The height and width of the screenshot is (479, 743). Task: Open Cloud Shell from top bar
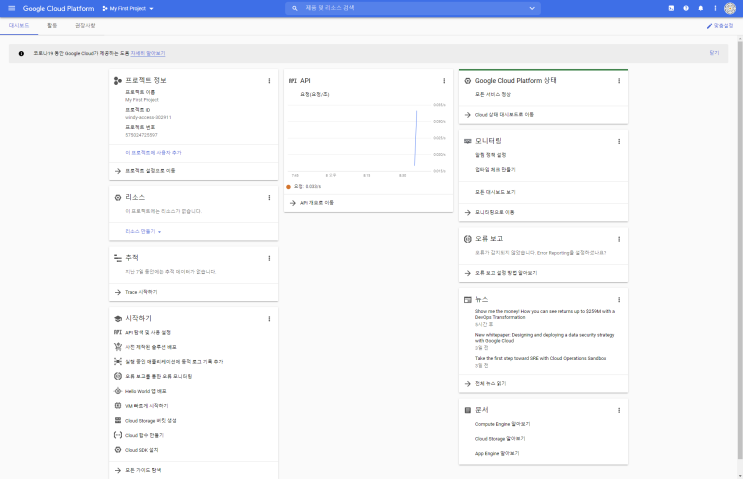(671, 8)
